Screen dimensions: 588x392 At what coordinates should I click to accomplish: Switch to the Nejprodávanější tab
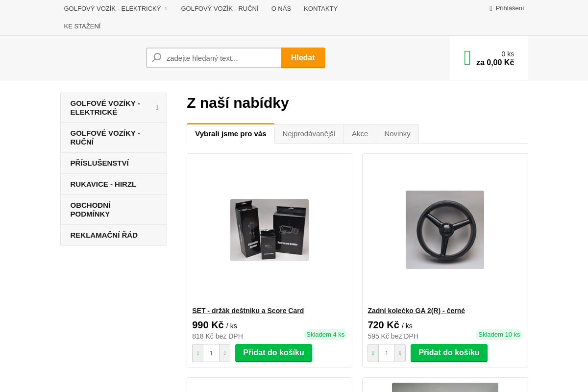[x=309, y=134]
